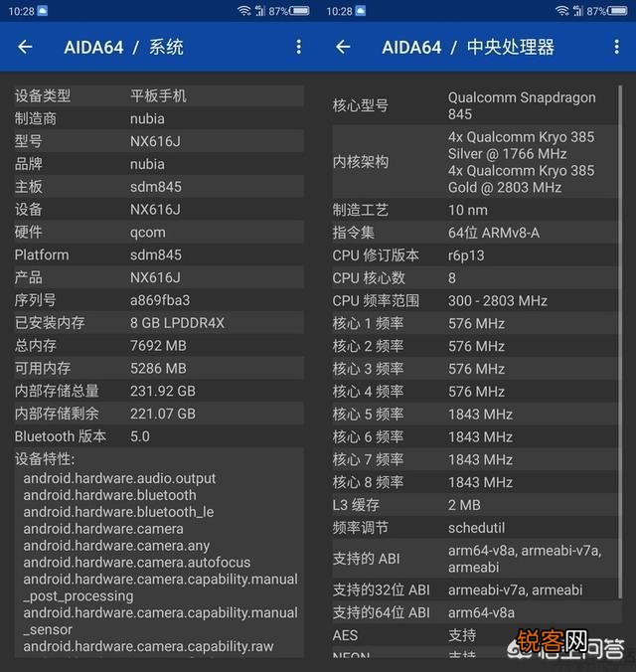636x672 pixels.
Task: Tap signal strength icon in left status bar
Action: click(260, 11)
